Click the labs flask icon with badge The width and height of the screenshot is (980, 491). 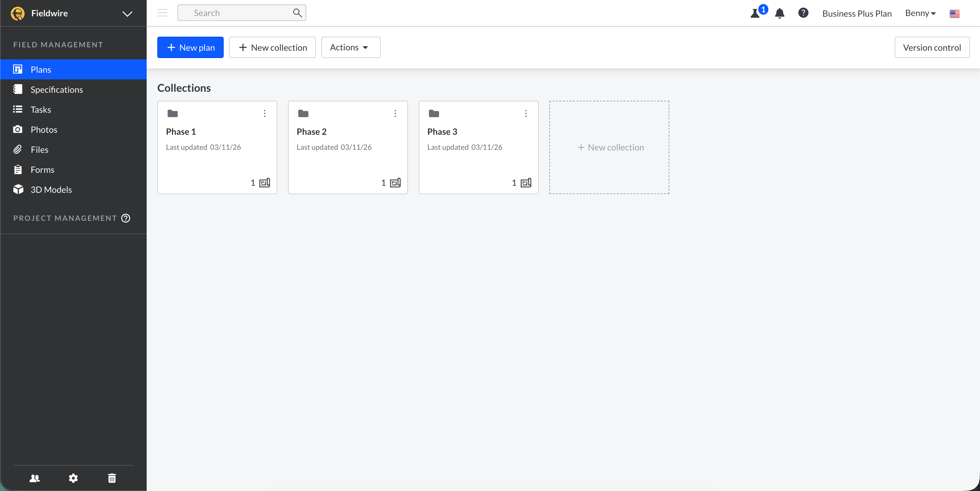pos(756,13)
